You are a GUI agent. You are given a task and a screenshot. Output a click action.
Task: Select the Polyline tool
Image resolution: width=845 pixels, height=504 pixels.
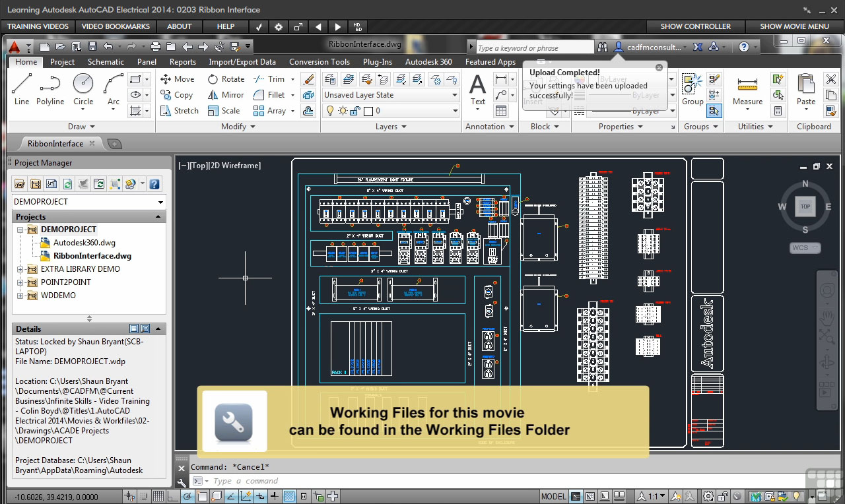50,89
